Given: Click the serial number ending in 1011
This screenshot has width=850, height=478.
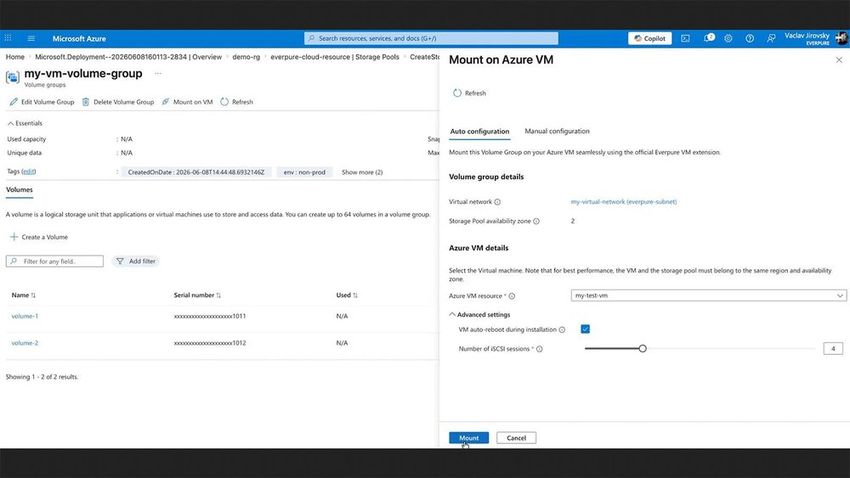Looking at the screenshot, I should pyautogui.click(x=210, y=316).
